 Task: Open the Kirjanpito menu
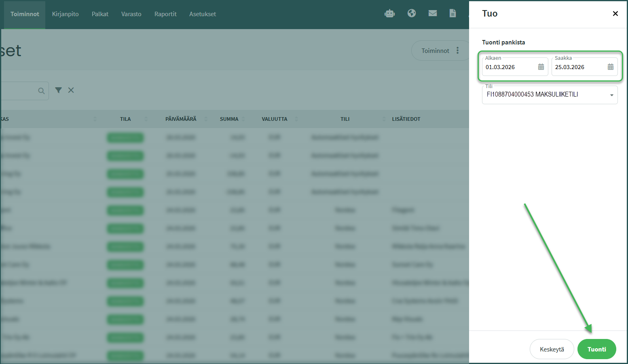coord(65,14)
